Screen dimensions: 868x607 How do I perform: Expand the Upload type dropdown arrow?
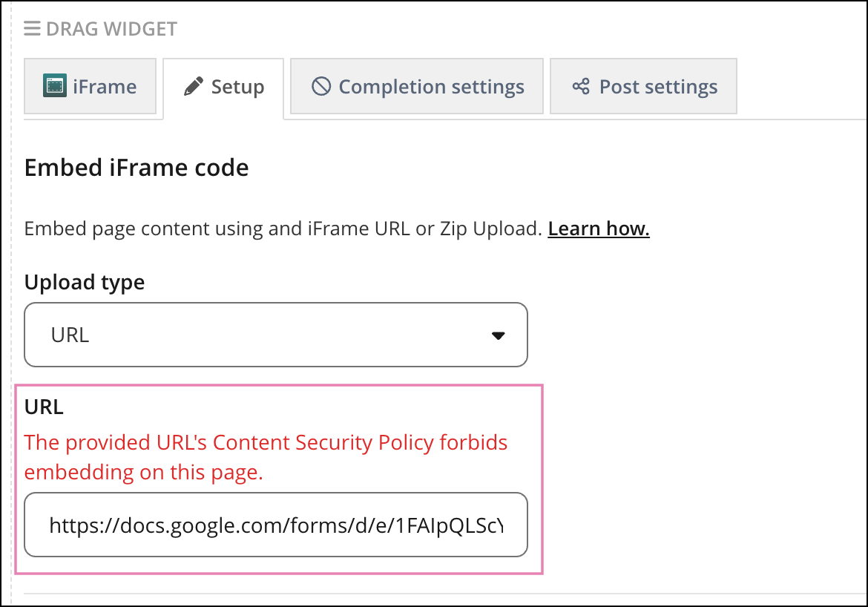[x=499, y=335]
